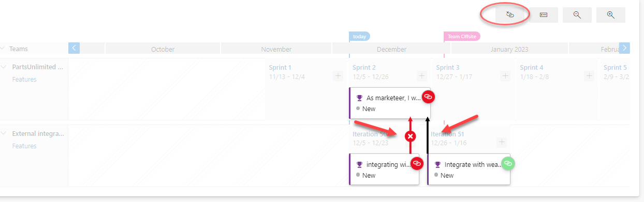
Task: Click the red X dependency error marker
Action: (x=410, y=136)
